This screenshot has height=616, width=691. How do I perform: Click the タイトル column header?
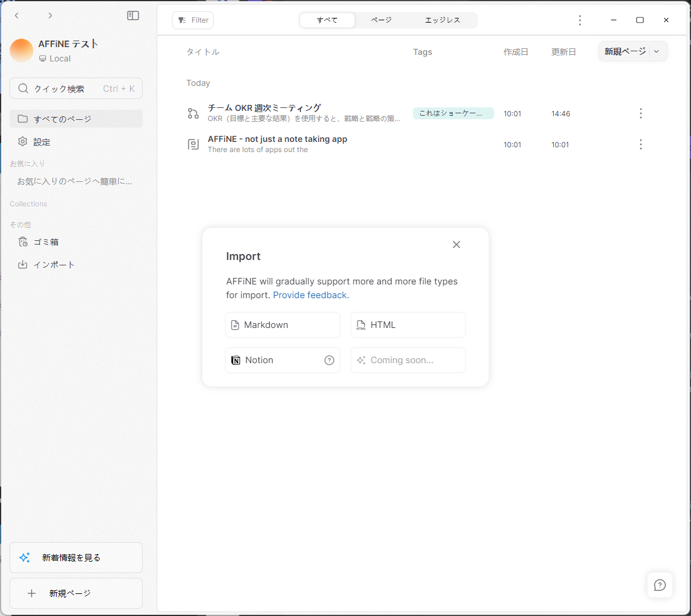click(x=203, y=52)
